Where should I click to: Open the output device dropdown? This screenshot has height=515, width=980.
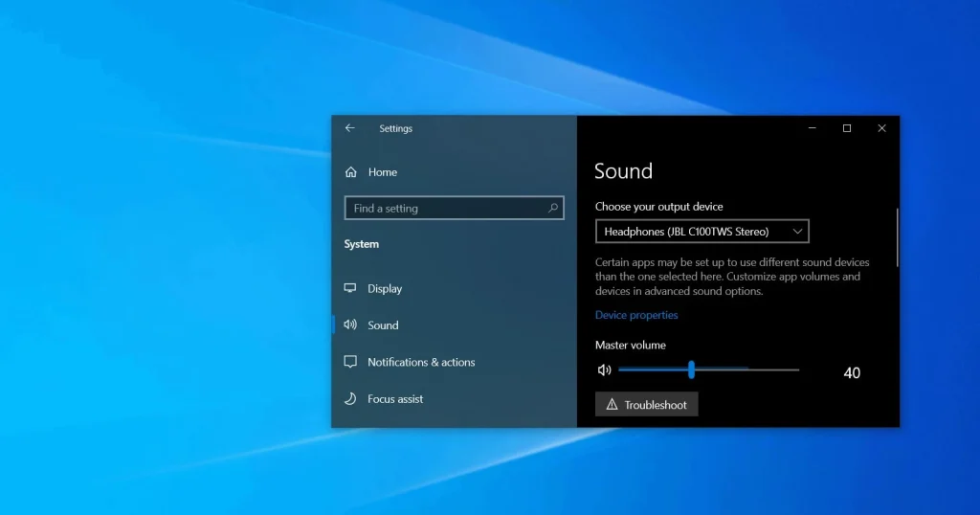tap(702, 232)
